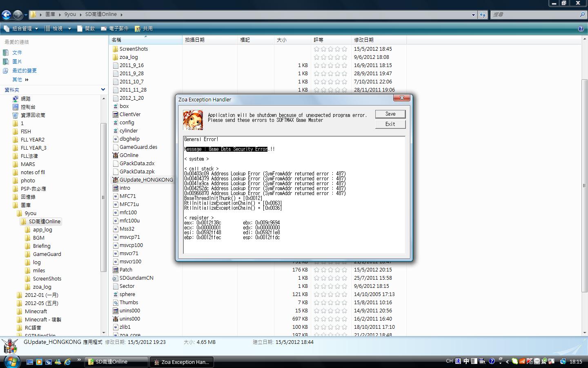
Task: Launch Internet Explorer from Quick Launch
Action: click(x=67, y=362)
